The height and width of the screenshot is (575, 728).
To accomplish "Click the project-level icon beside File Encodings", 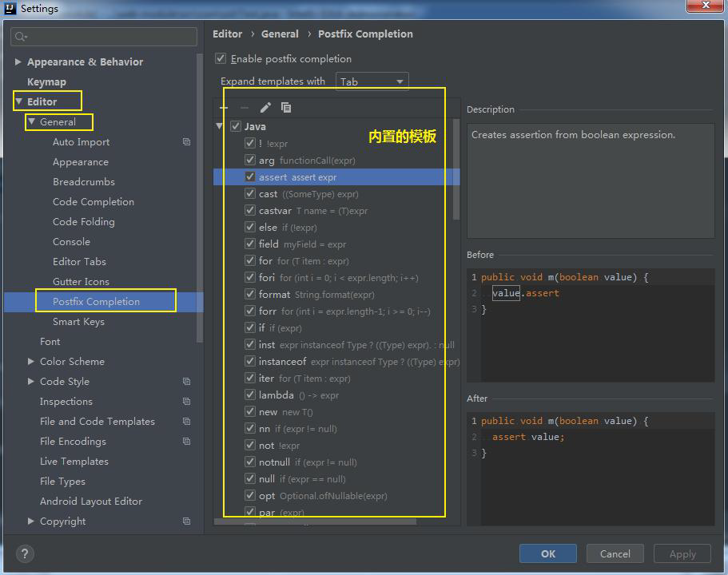I will pos(186,442).
